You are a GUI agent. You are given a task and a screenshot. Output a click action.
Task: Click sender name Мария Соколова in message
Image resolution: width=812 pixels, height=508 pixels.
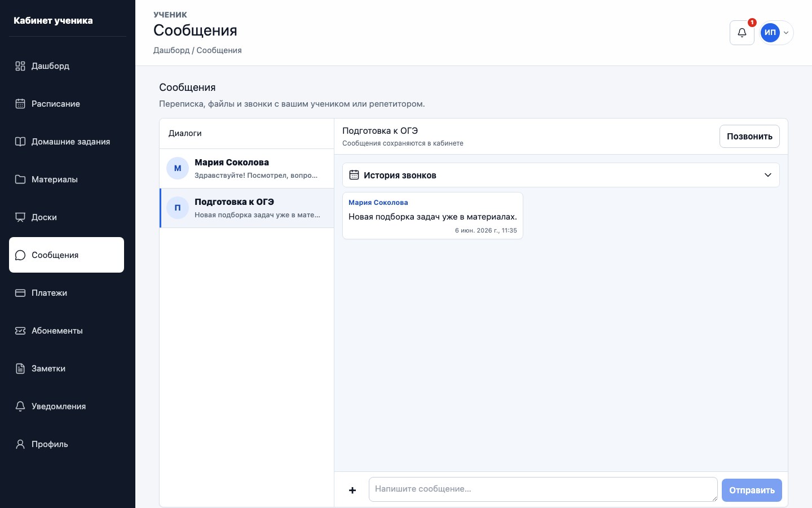[378, 203]
